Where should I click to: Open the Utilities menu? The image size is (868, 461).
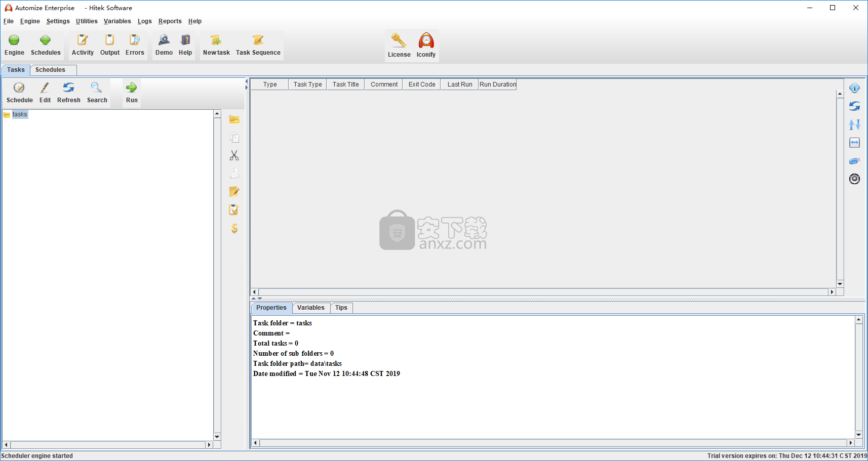click(x=87, y=21)
